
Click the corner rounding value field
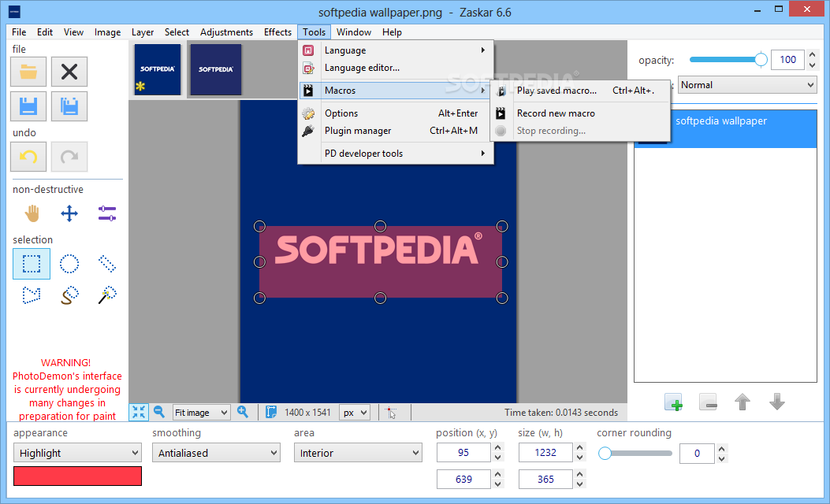point(697,454)
